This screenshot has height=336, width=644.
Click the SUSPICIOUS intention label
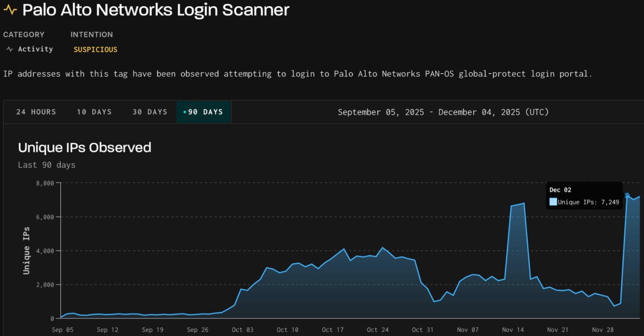[95, 49]
